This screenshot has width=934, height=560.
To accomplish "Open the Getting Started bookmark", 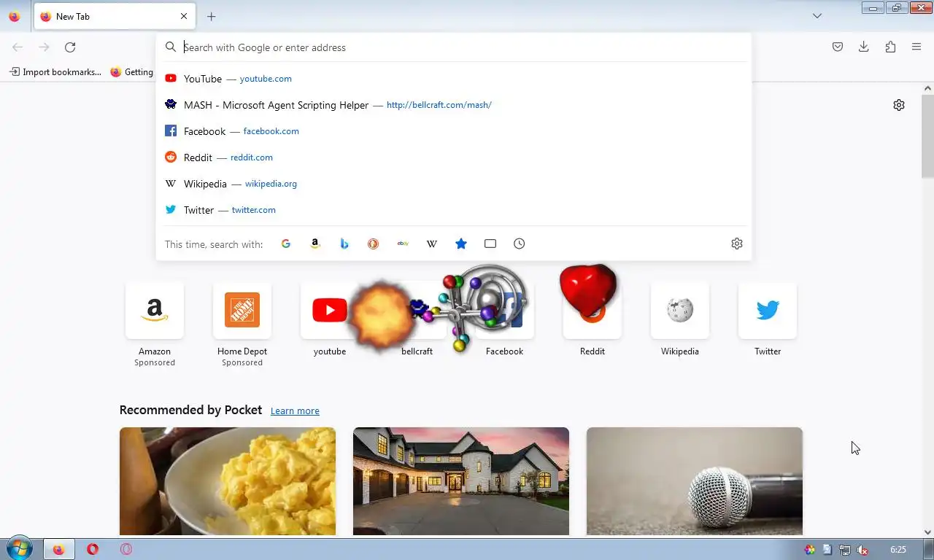I will tap(132, 72).
